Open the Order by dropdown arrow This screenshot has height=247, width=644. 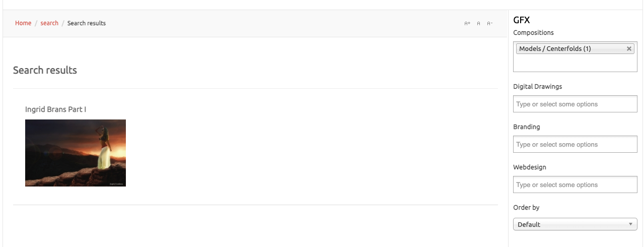pos(630,224)
